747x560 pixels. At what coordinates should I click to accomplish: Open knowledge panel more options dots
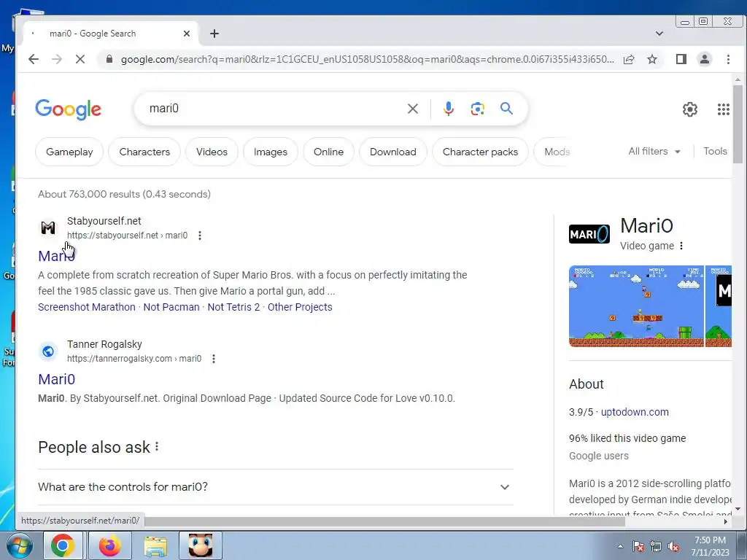[x=681, y=246]
